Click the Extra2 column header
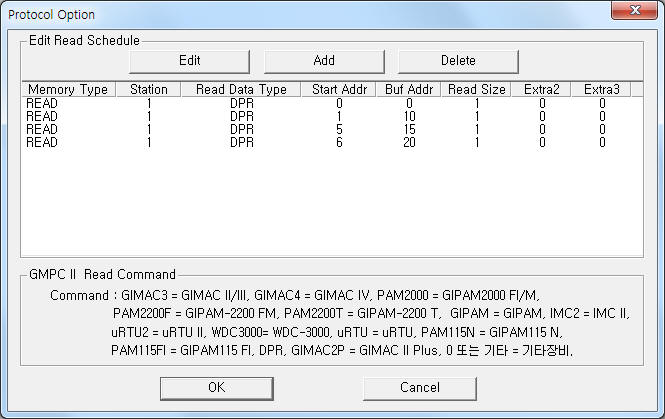This screenshot has width=665, height=419. (x=542, y=89)
